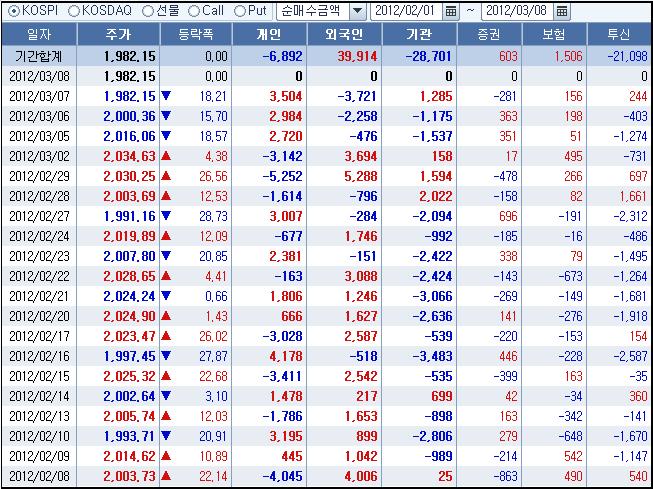Screen dimensions: 653x489
Task: Click institution value 2,022 on 2012/02/28
Action: point(436,196)
